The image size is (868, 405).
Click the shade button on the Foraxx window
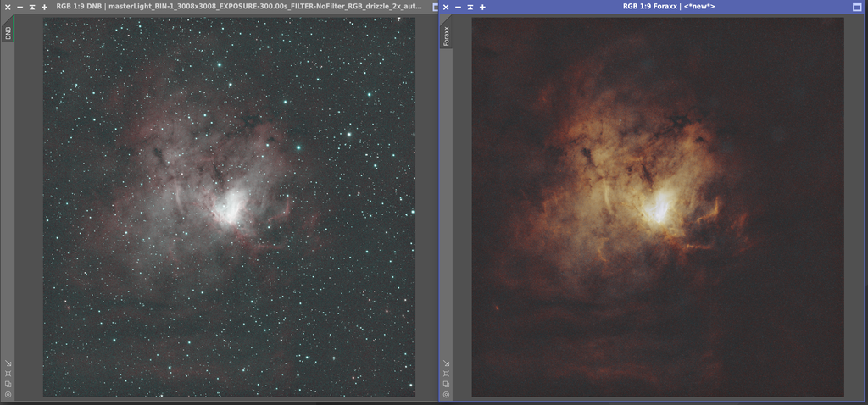pyautogui.click(x=470, y=7)
